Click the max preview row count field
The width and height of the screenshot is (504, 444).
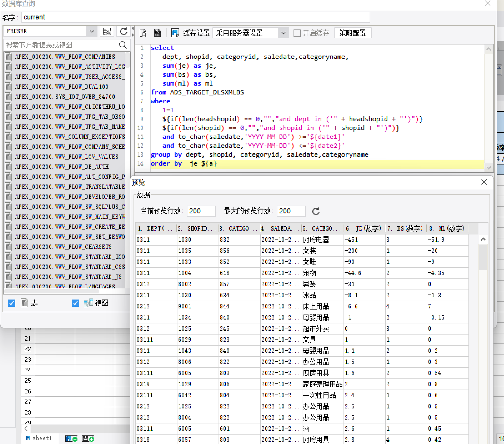tap(291, 211)
